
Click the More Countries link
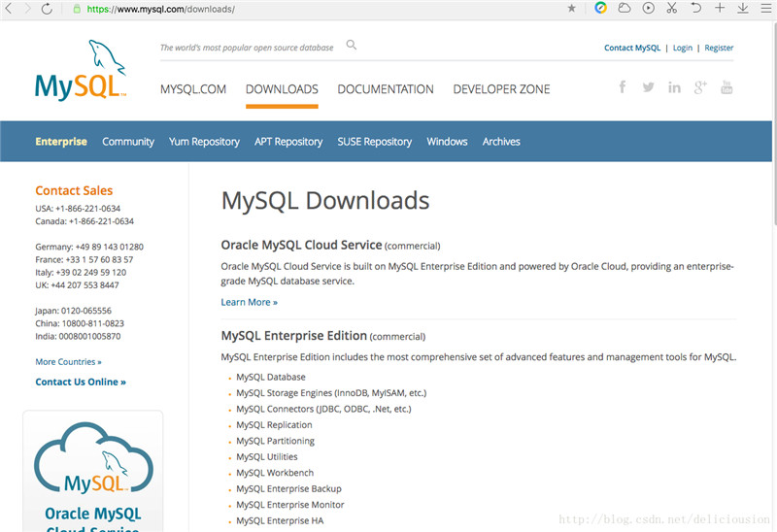click(x=68, y=362)
